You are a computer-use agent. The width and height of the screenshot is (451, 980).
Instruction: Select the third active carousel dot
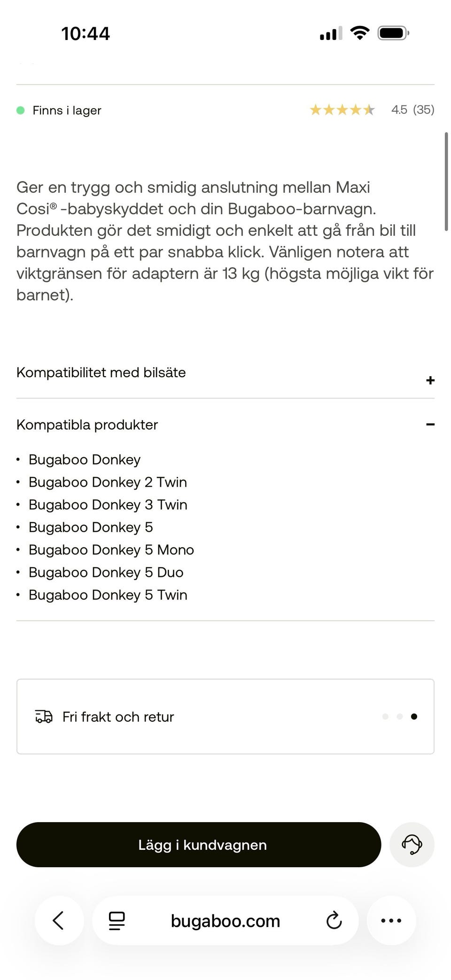[x=414, y=716]
